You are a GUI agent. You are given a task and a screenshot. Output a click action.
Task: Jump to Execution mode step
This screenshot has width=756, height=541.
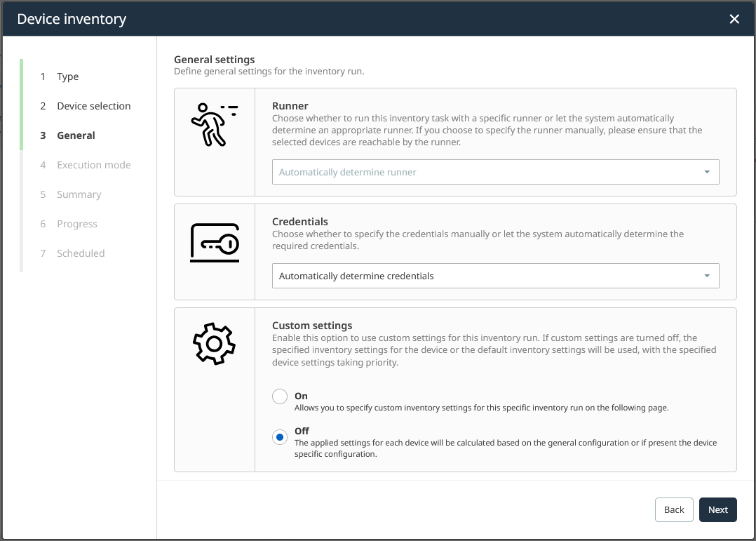[x=93, y=165]
